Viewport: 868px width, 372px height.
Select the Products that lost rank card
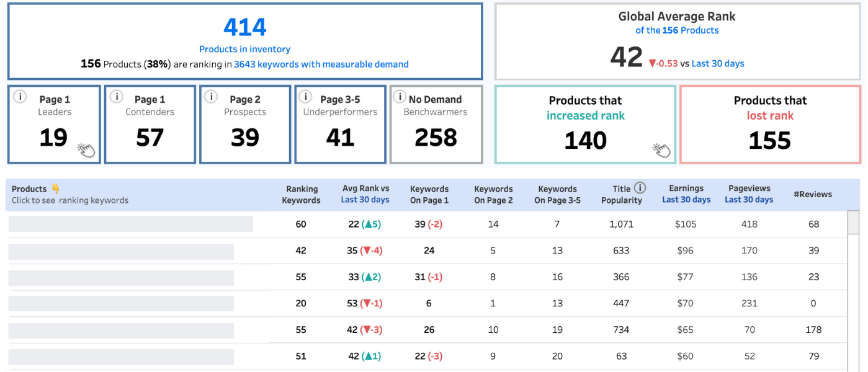click(x=770, y=124)
